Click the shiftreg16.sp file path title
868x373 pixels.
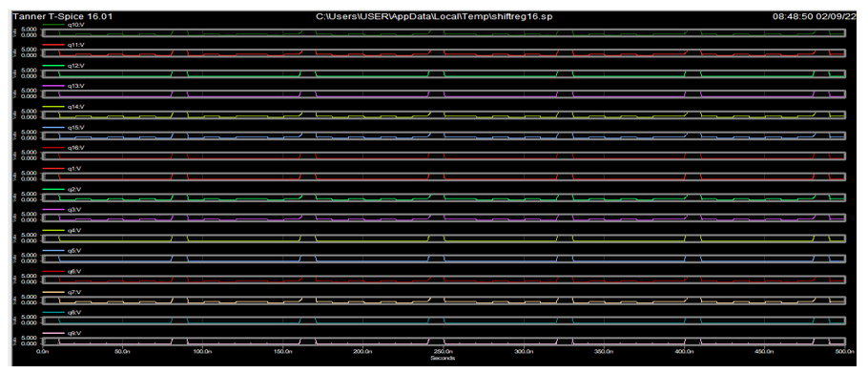tap(434, 16)
